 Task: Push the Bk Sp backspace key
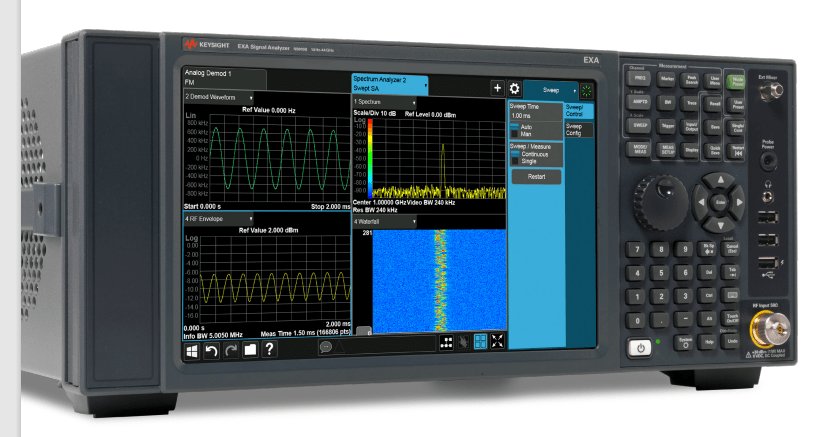(708, 249)
